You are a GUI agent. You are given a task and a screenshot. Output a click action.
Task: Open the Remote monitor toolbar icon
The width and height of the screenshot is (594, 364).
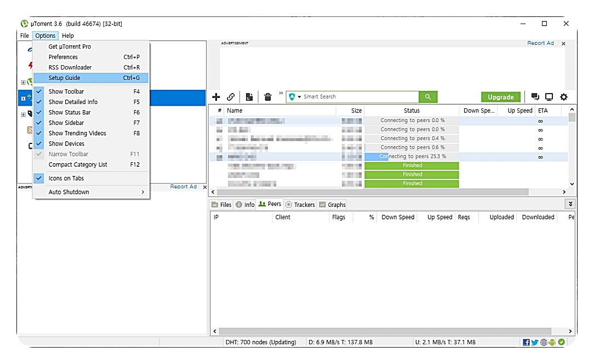coord(549,97)
